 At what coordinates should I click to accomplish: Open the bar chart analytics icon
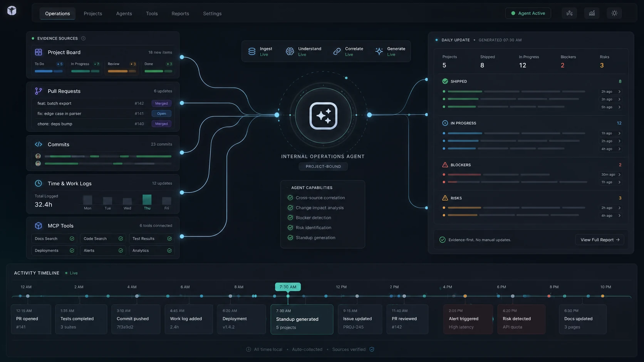point(592,13)
